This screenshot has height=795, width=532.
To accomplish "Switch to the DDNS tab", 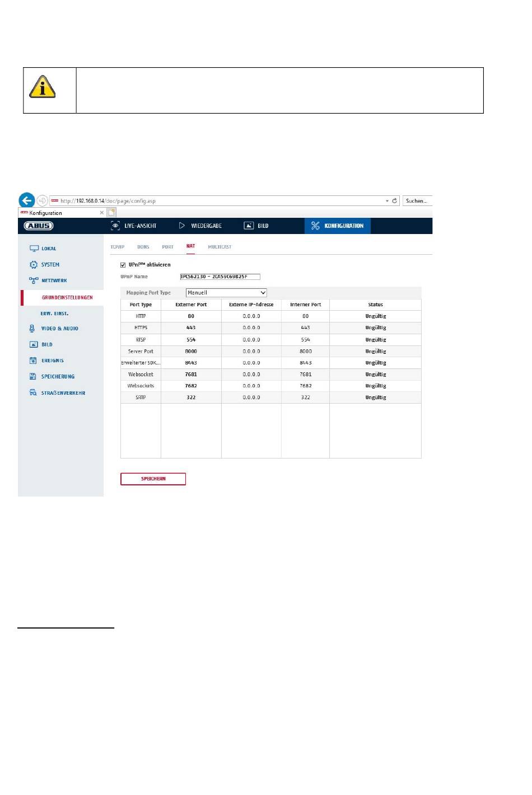I will pos(143,247).
